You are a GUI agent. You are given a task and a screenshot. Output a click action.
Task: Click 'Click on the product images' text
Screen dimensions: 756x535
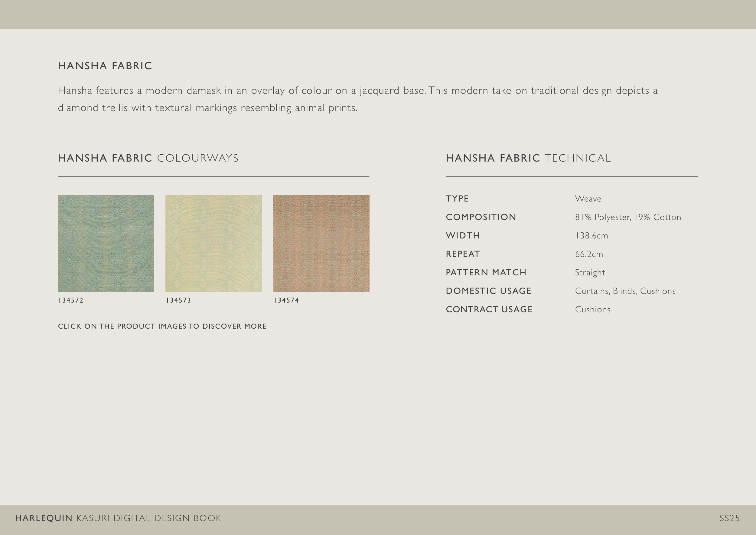pyautogui.click(x=162, y=326)
